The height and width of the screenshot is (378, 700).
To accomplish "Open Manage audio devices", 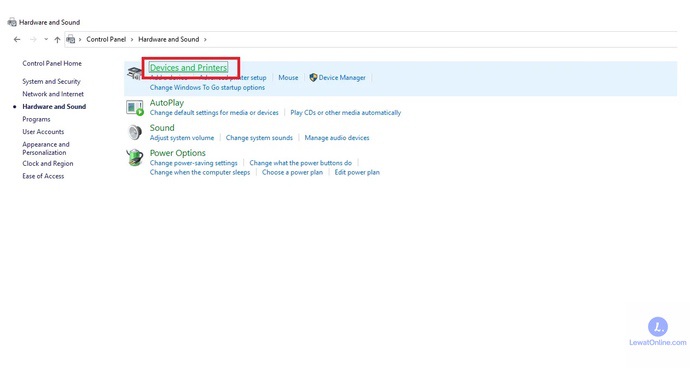I will click(x=337, y=138).
